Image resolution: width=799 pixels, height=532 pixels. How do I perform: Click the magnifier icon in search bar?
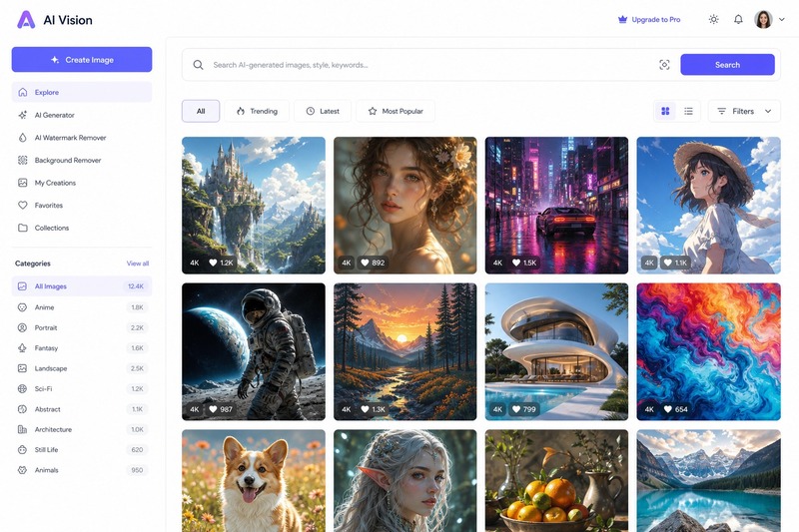[x=198, y=65]
